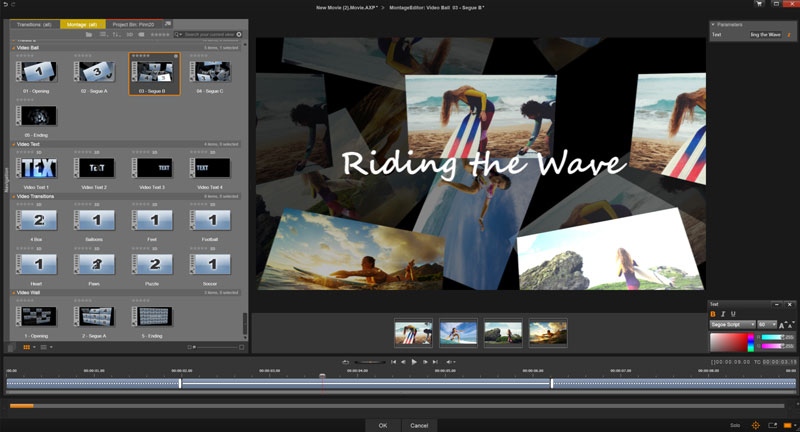Adjust the cyan color channel slider
This screenshot has height=432, width=800.
[x=772, y=337]
